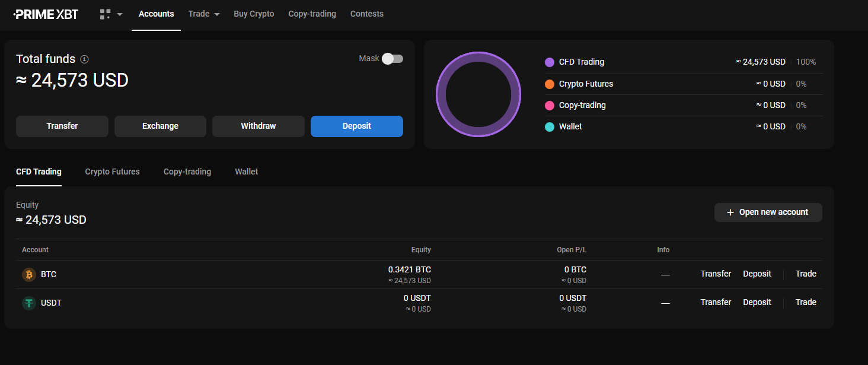Open new account
868x365 pixels.
768,212
